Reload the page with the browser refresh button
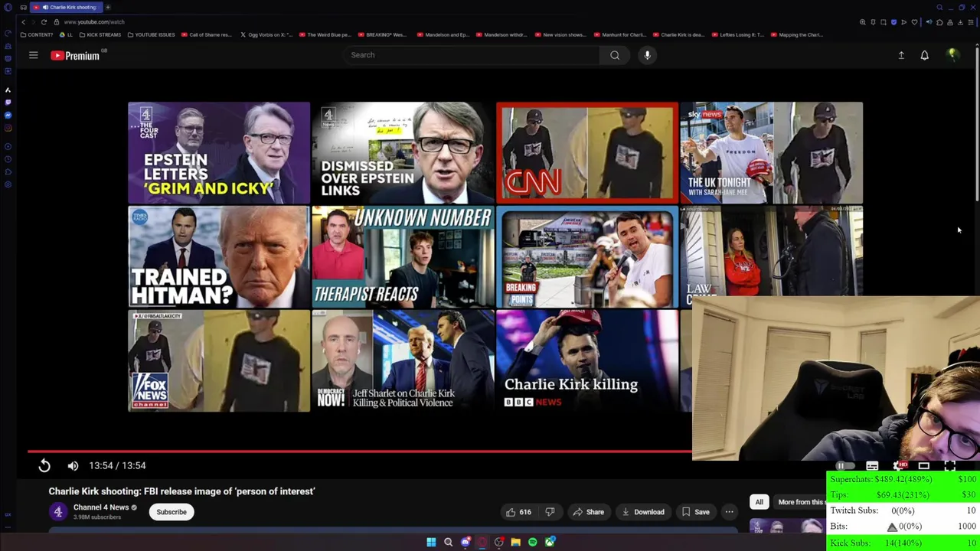 pyautogui.click(x=44, y=22)
